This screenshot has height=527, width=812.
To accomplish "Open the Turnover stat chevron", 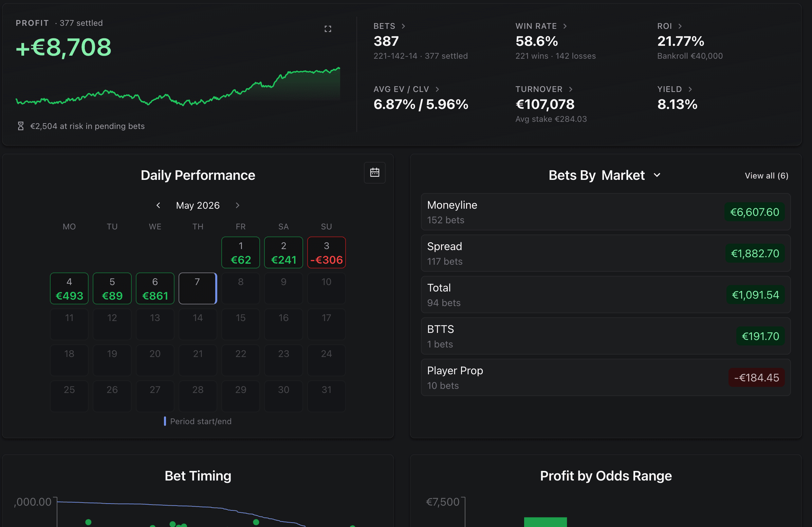I will point(570,89).
